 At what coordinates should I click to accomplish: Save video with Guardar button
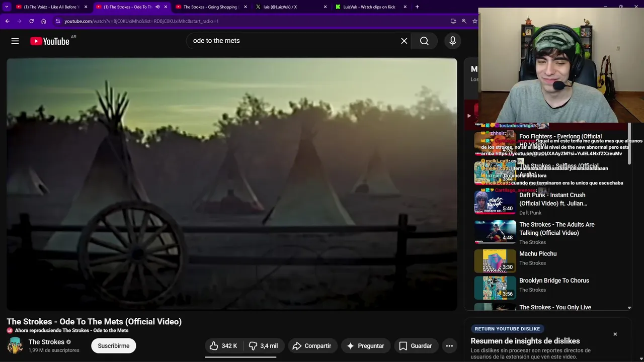416,346
